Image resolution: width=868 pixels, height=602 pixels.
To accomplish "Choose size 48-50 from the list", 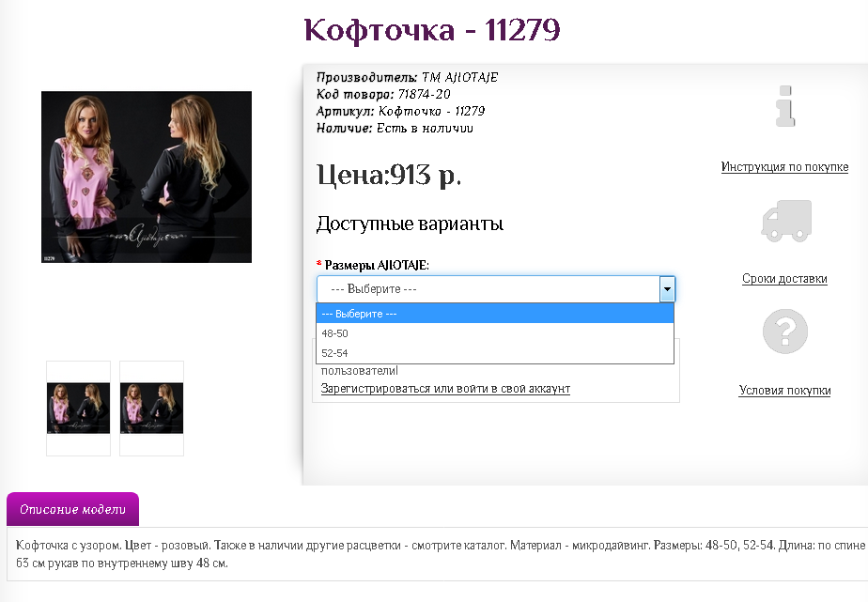I will pyautogui.click(x=495, y=333).
